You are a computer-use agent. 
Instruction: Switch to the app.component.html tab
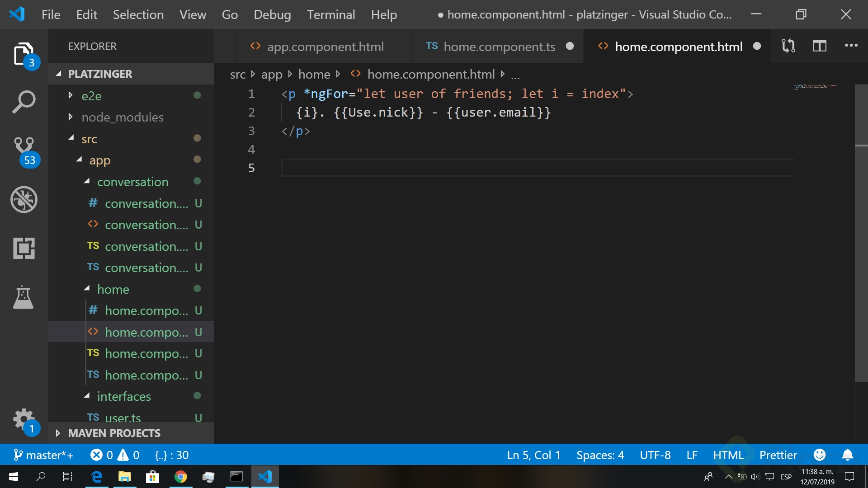pos(325,47)
